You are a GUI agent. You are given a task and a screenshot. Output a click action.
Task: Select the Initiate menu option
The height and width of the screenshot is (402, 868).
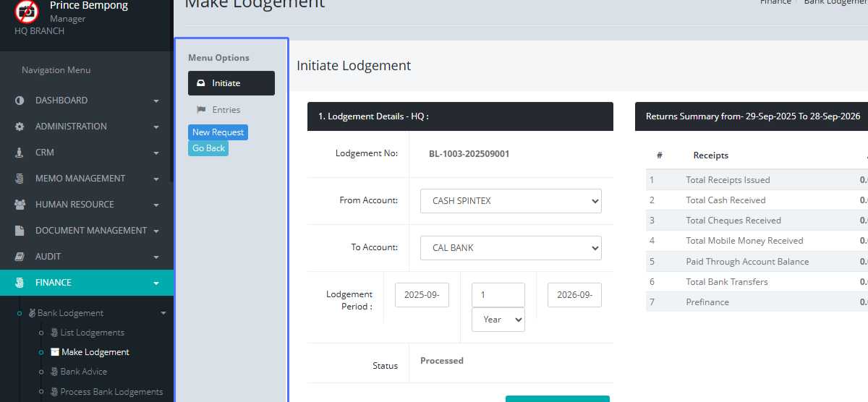[x=231, y=83]
